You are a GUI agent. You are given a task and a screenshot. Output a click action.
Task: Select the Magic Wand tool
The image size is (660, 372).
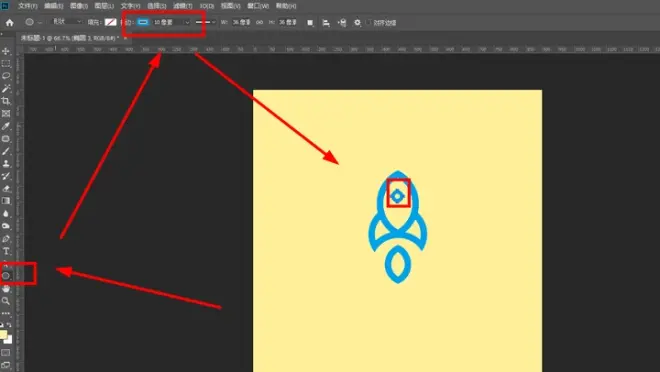click(x=6, y=88)
